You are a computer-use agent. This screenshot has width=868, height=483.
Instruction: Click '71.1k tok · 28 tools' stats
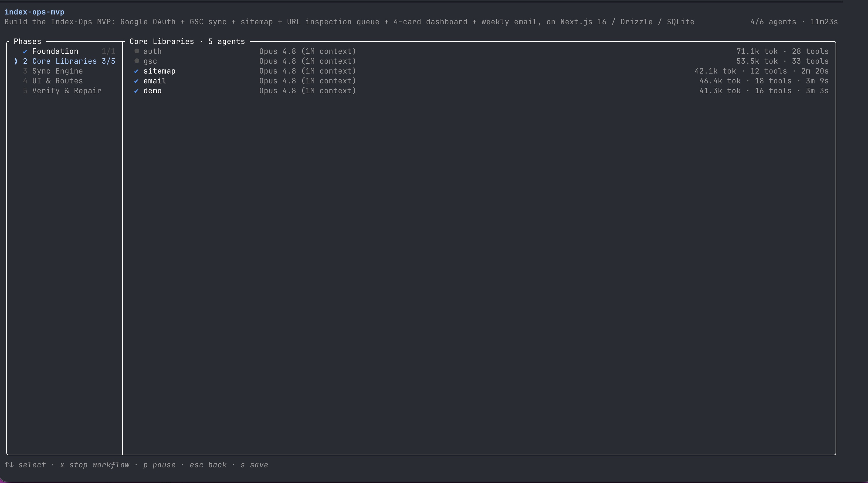coord(782,52)
